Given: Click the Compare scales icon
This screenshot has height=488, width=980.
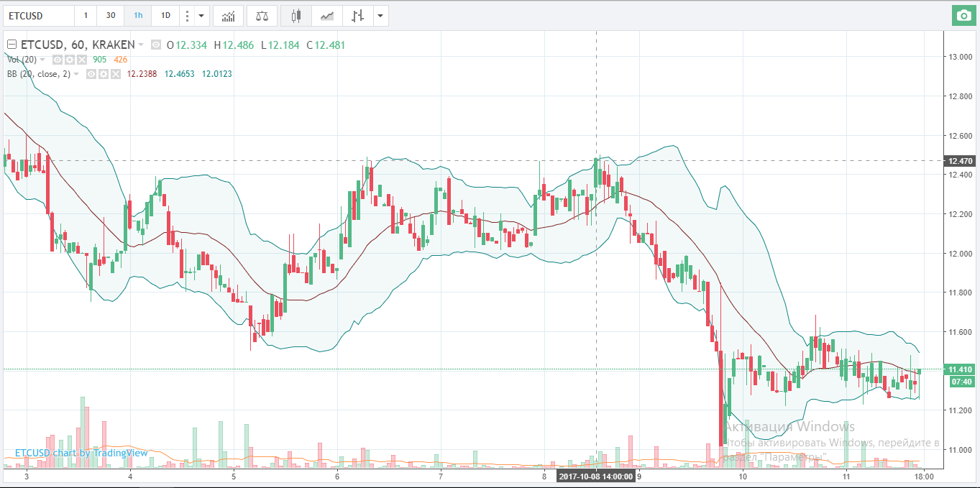Looking at the screenshot, I should [x=261, y=15].
